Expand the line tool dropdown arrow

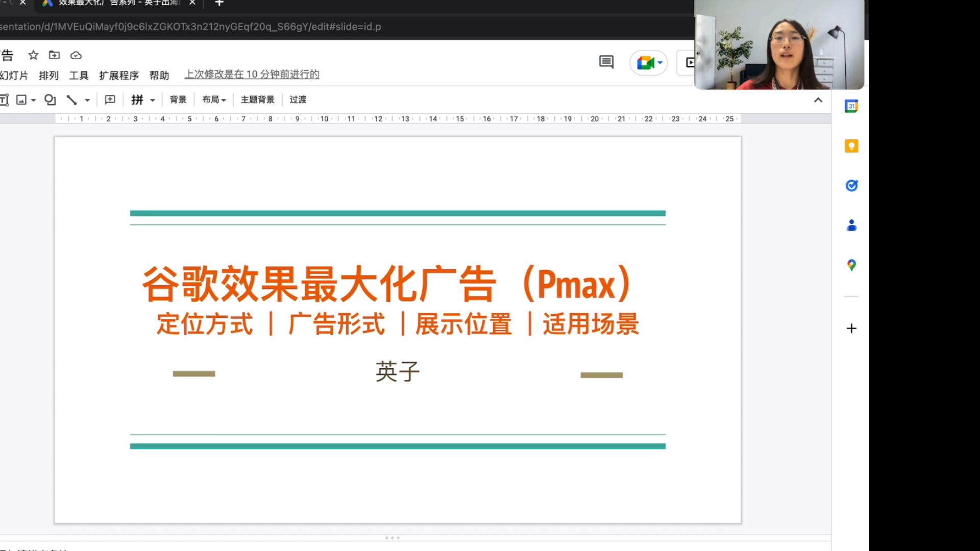[x=87, y=101]
